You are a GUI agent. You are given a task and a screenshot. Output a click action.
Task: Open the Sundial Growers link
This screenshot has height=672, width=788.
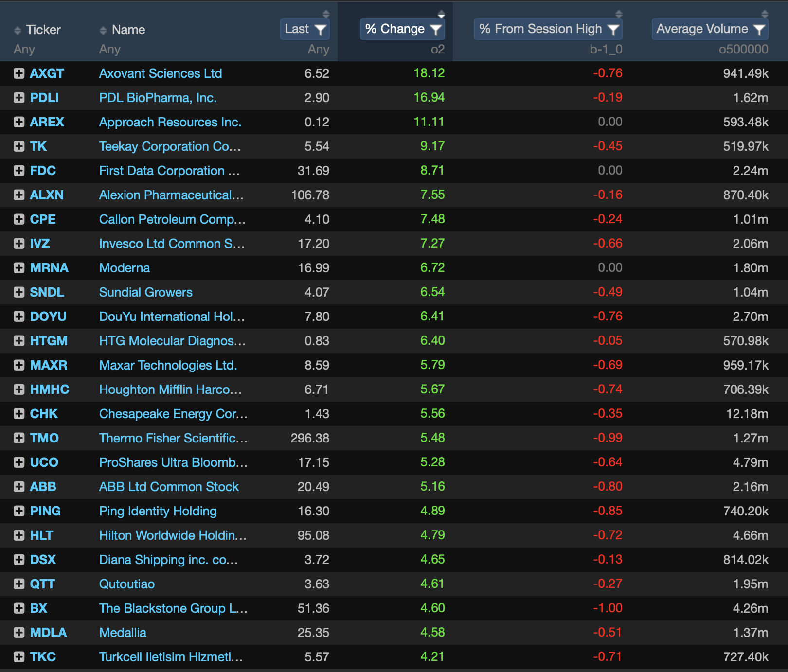coord(146,292)
